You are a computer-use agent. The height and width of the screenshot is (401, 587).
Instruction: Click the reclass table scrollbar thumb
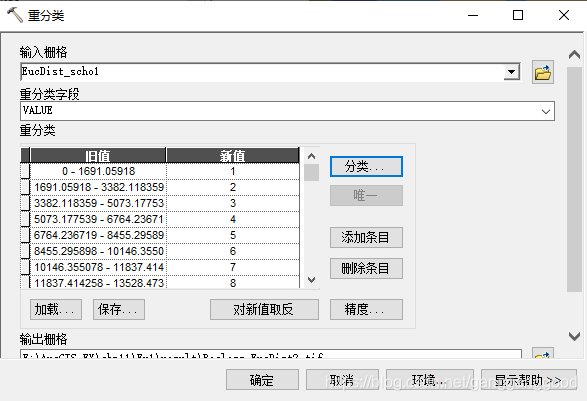point(311,172)
